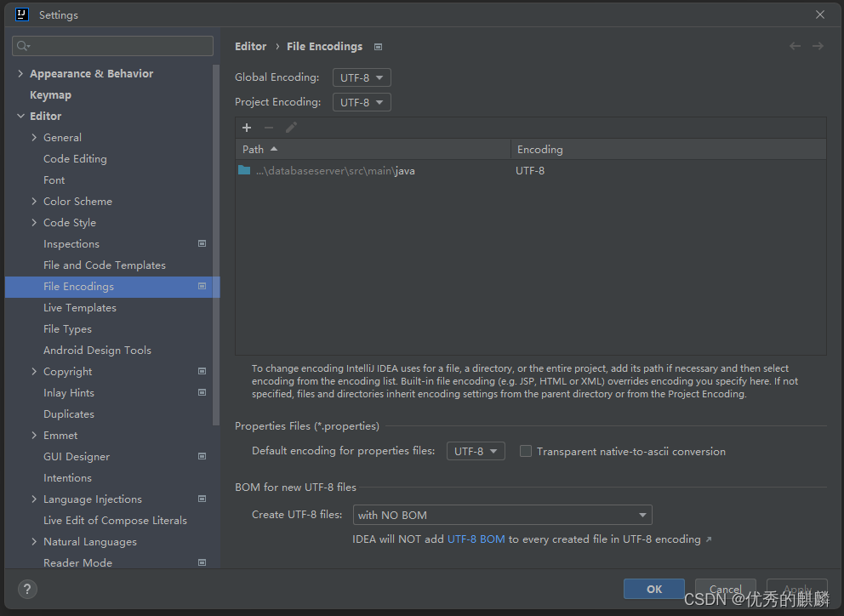Expand the General node
Screen dimensions: 844x616
coord(34,138)
